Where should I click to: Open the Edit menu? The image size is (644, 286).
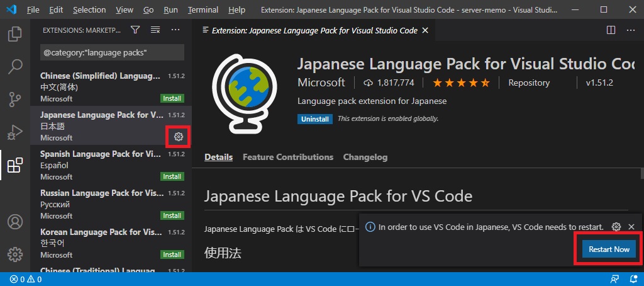[56, 9]
